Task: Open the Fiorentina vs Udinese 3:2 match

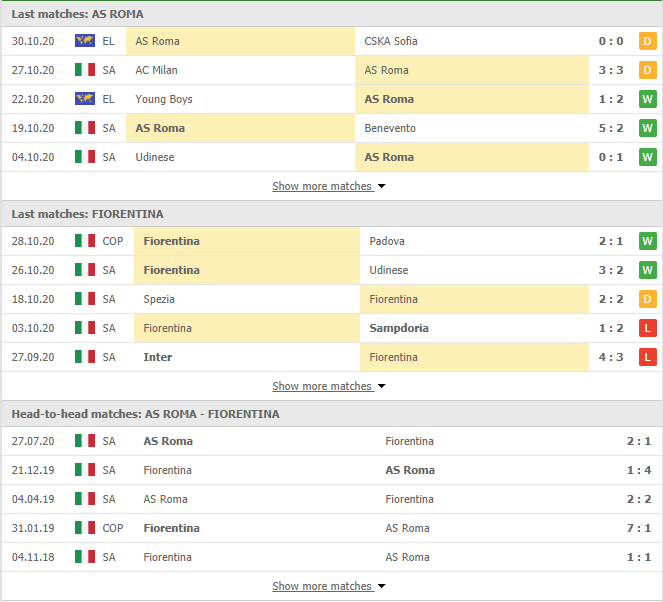Action: [x=332, y=270]
